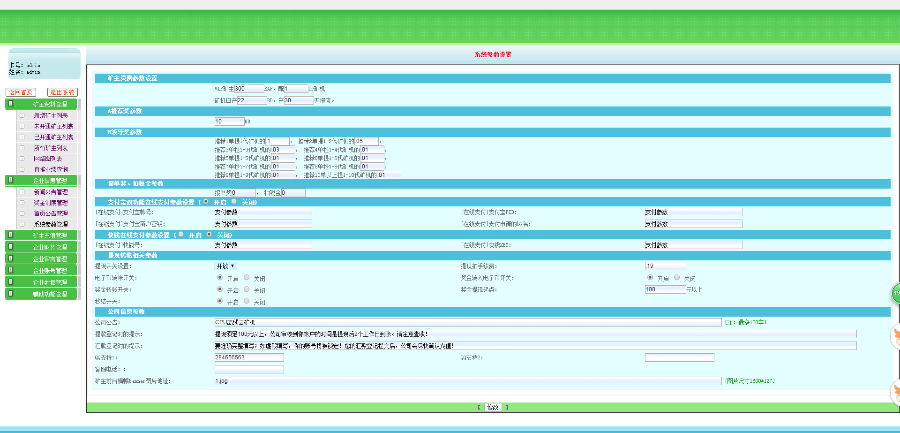This screenshot has width=900, height=433.
Task: Click the banner image path field at form bottom
Action: [x=467, y=381]
